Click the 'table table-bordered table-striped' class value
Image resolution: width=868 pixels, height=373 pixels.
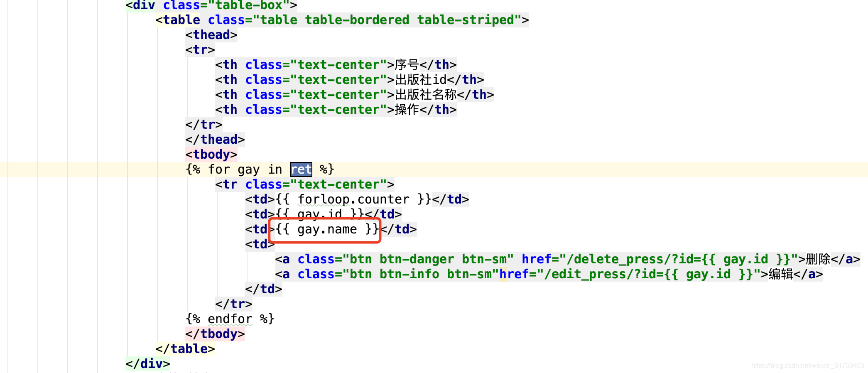click(x=387, y=20)
